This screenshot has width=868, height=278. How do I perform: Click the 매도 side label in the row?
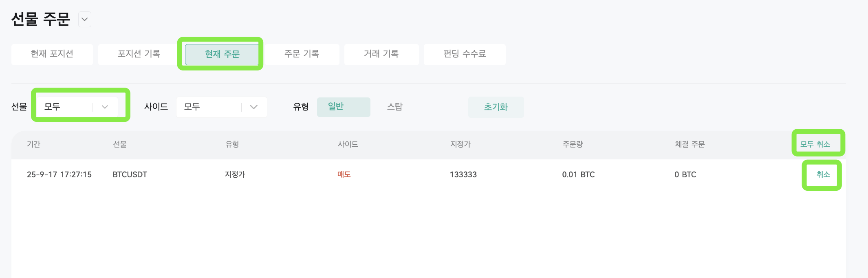click(x=344, y=174)
